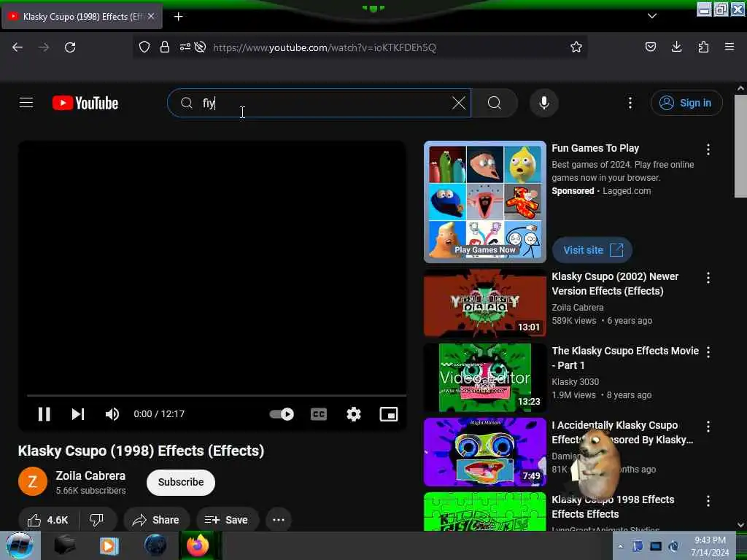Open the YouTube guide hamburger menu
This screenshot has height=560, width=747.
[26, 103]
